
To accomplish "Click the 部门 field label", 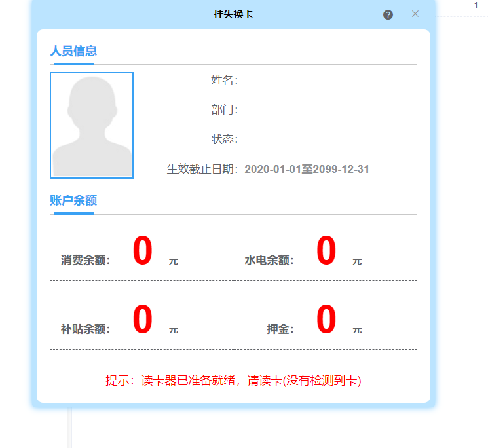I will pos(224,109).
